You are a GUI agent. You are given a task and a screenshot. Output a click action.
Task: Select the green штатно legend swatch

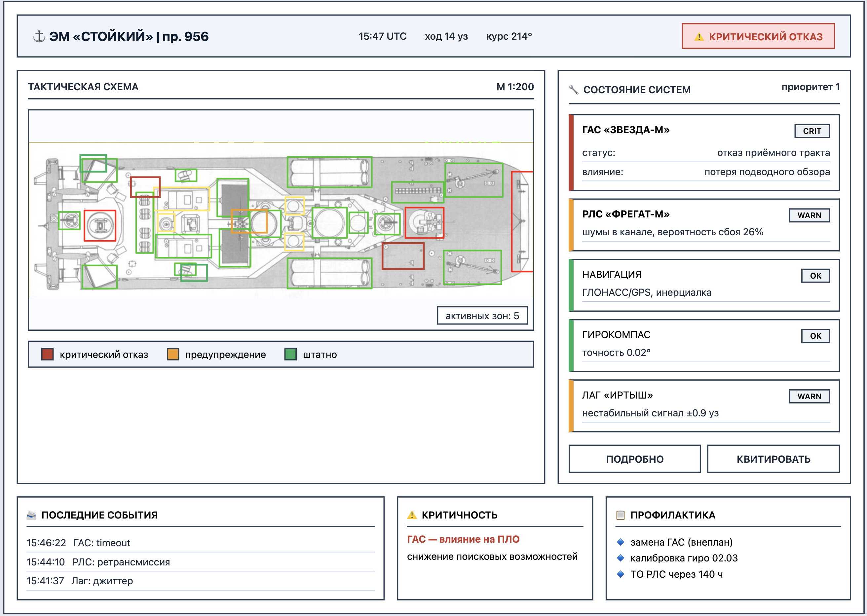click(290, 354)
